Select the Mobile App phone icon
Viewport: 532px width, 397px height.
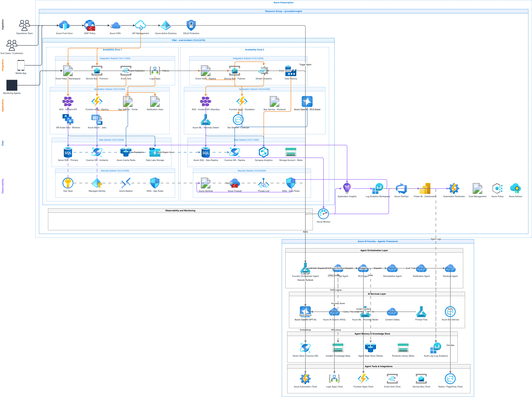point(21,65)
